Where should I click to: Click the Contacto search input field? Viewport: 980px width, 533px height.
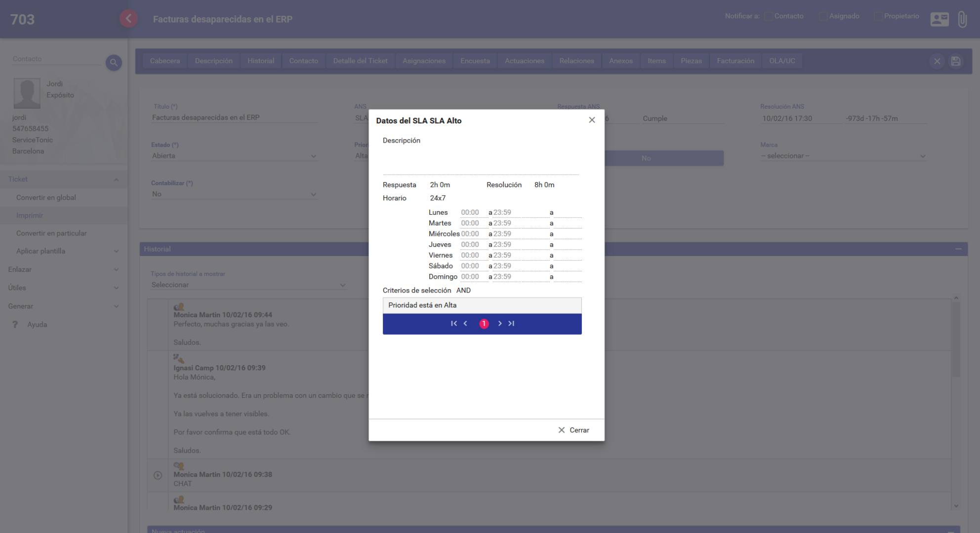coord(56,59)
